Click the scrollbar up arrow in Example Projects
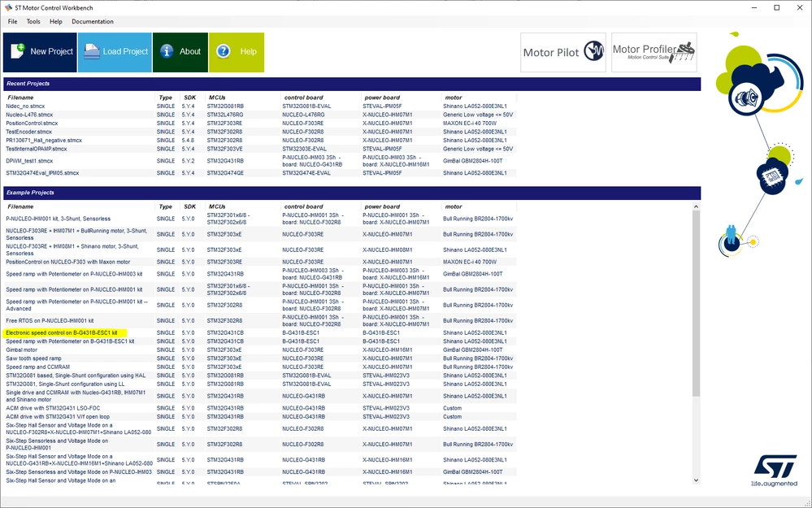Image resolution: width=812 pixels, height=508 pixels. 696,206
